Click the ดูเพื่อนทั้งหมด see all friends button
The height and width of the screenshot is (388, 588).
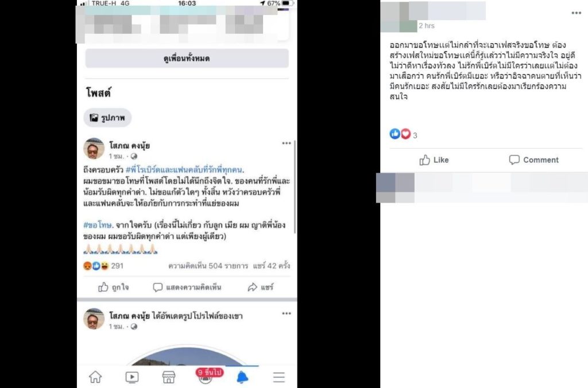(x=187, y=58)
